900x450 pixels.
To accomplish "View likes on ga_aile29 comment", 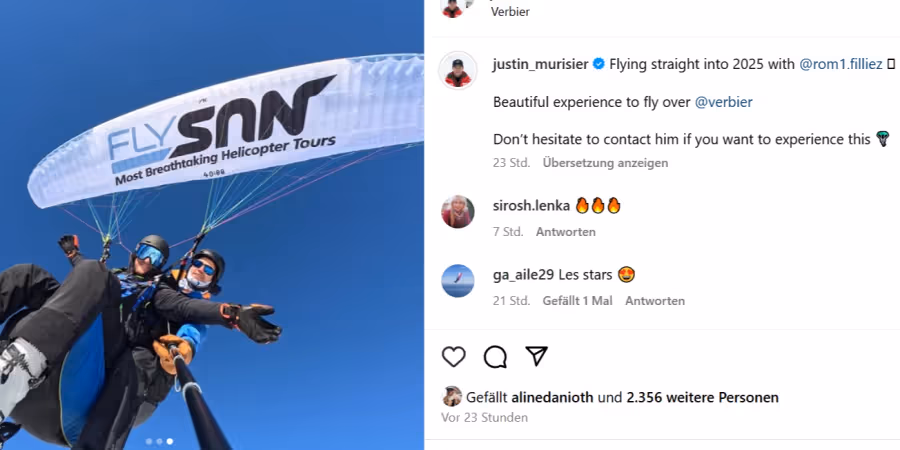I will (577, 301).
